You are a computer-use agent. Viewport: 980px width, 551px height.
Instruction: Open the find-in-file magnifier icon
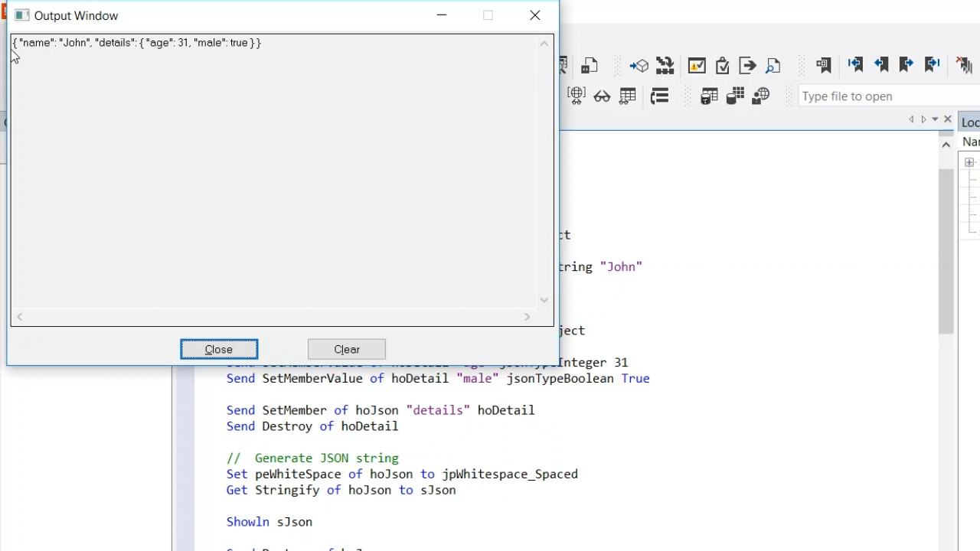(773, 66)
